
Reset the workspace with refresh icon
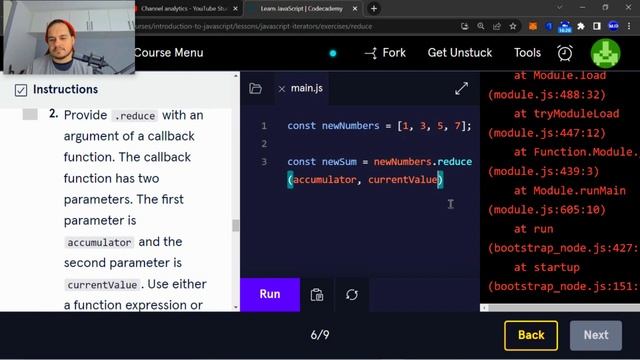[x=352, y=294]
